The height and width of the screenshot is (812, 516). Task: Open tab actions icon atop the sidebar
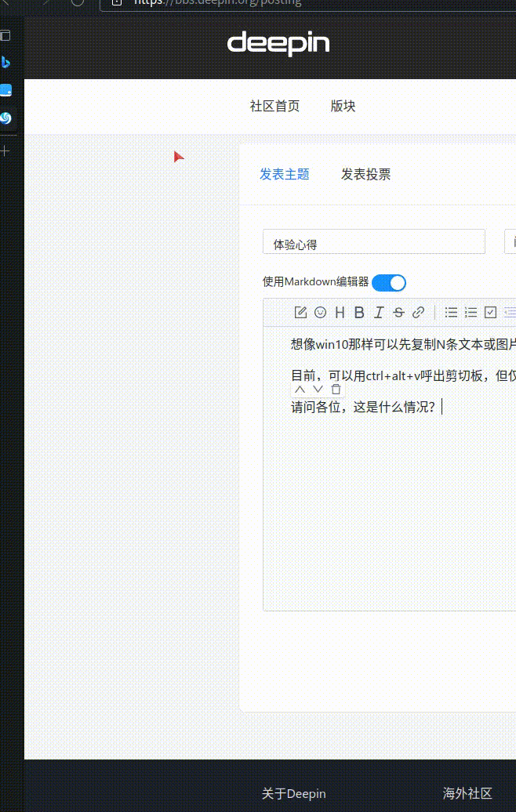coord(5,36)
